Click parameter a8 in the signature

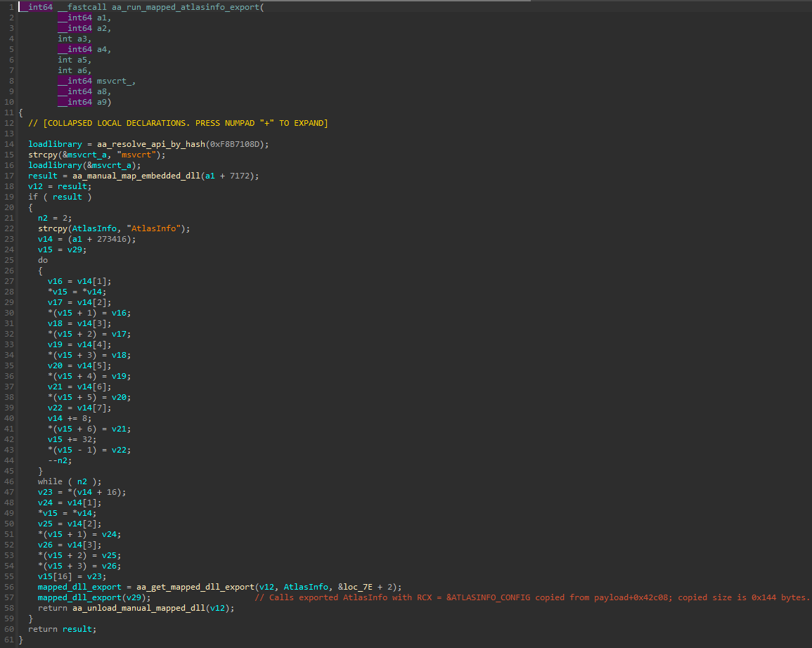coord(102,91)
